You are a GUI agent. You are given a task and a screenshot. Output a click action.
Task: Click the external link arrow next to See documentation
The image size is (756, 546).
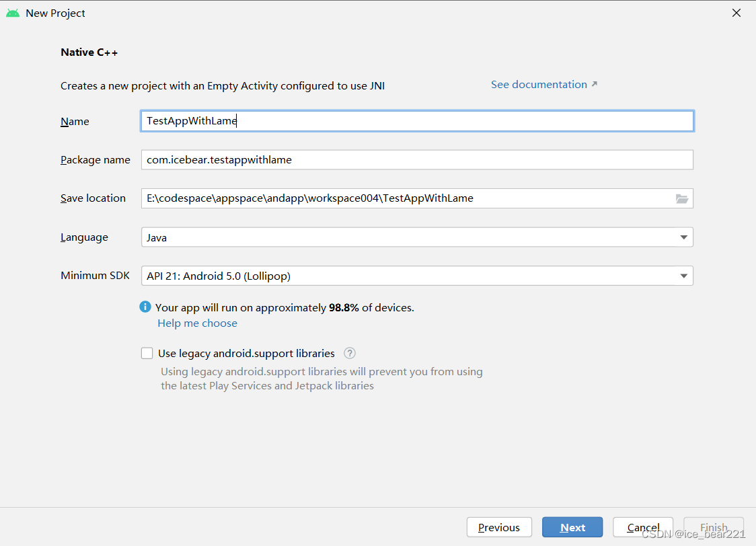click(x=595, y=84)
